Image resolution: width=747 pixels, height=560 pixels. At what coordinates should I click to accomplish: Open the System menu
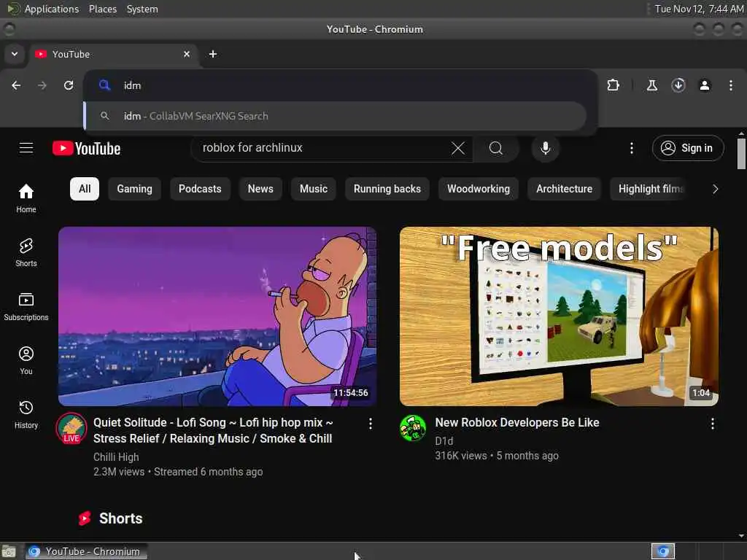pyautogui.click(x=142, y=9)
